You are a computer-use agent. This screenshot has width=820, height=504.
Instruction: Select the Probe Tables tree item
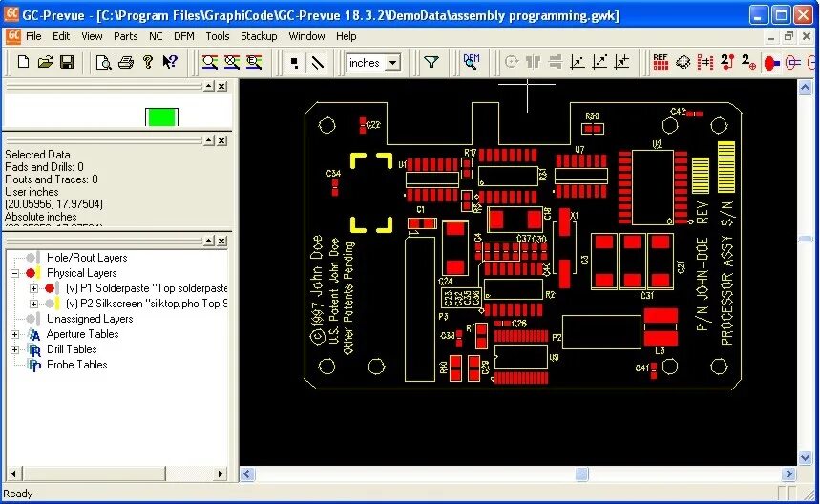pos(77,365)
